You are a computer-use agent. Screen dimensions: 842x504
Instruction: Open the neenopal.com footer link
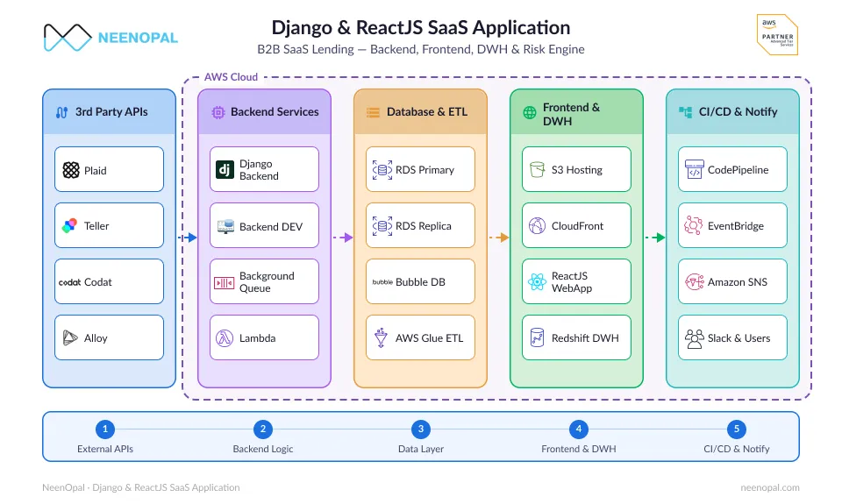(x=770, y=487)
